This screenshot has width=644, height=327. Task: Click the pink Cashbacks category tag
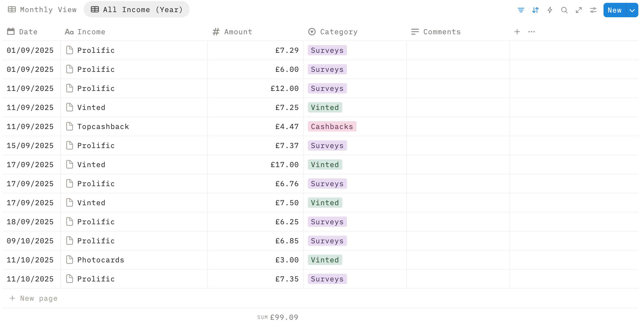point(332,126)
